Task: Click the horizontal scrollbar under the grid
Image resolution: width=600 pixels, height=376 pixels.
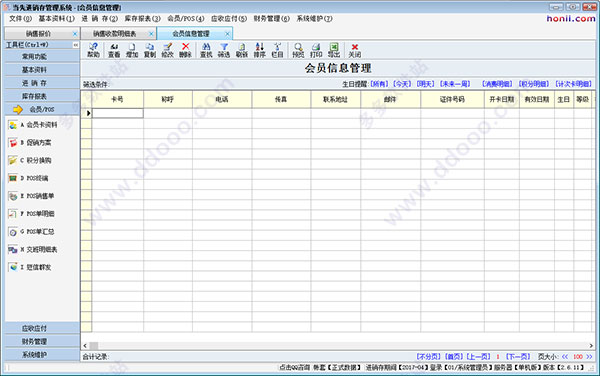Action: [338, 345]
